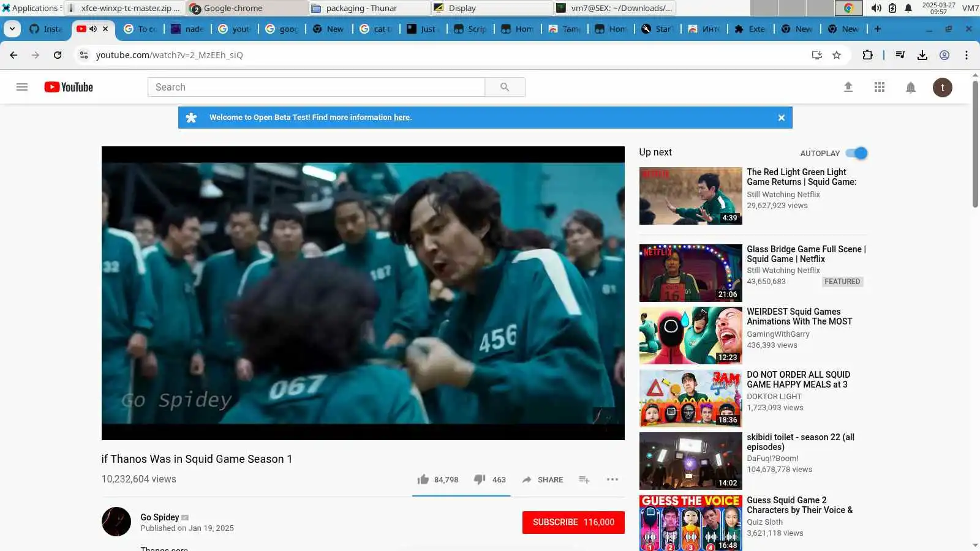Open the three-dot more actions menu

[612, 479]
